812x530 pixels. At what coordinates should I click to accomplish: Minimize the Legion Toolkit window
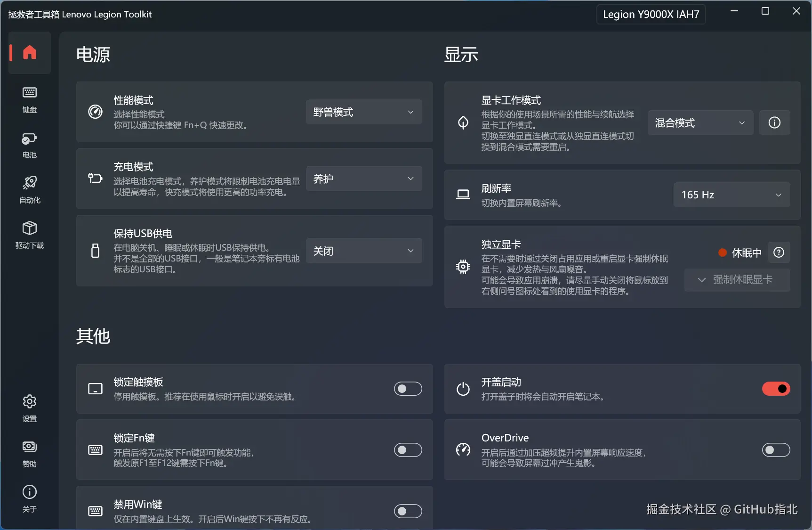pyautogui.click(x=734, y=11)
